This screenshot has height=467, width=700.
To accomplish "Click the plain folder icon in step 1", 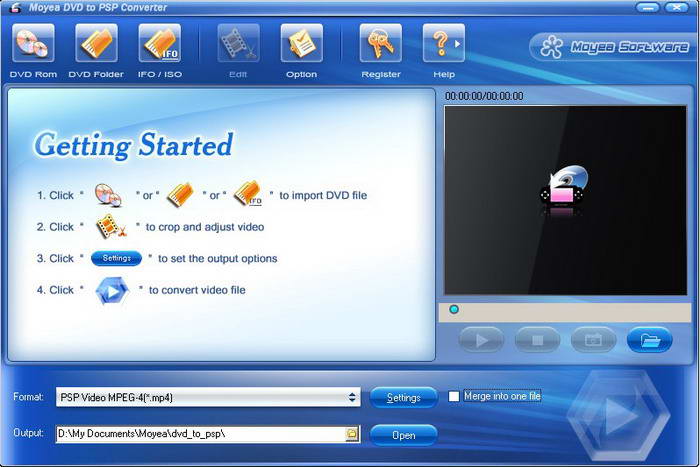I will pos(180,195).
